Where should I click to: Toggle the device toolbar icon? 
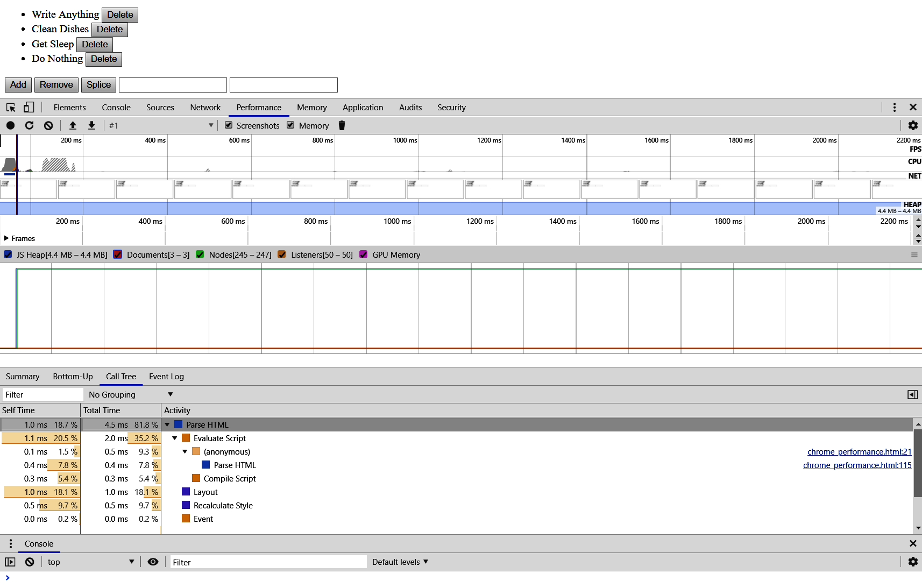tap(29, 108)
